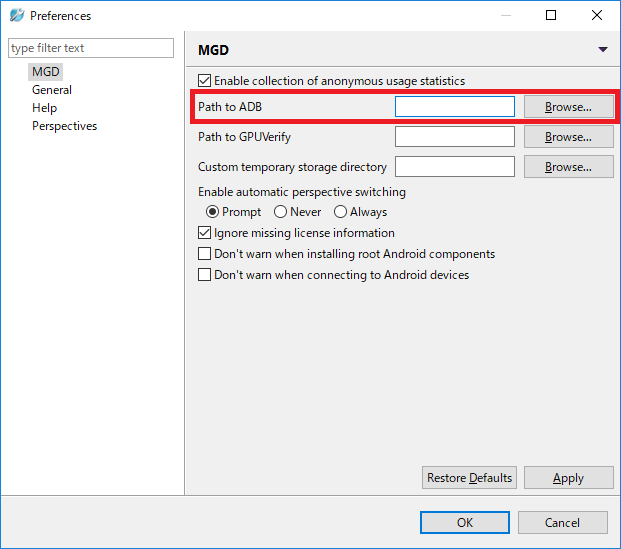Browse for the ADB path
The image size is (621, 549).
(x=568, y=107)
